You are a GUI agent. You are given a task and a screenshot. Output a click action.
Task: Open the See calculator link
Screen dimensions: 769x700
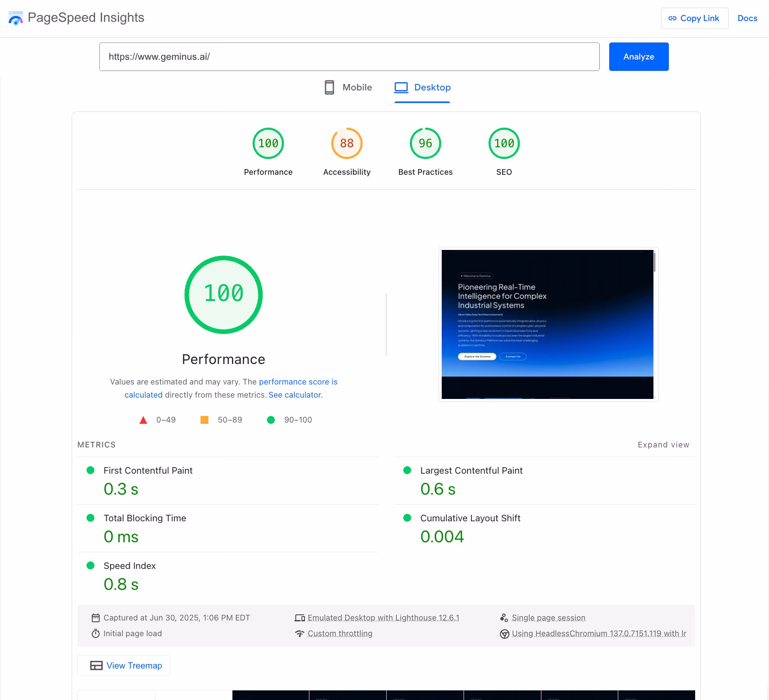[295, 395]
